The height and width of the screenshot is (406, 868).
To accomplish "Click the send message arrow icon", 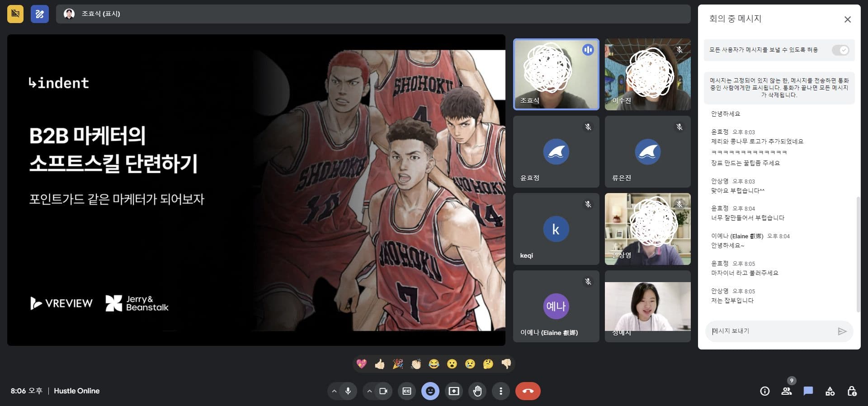I will point(842,331).
